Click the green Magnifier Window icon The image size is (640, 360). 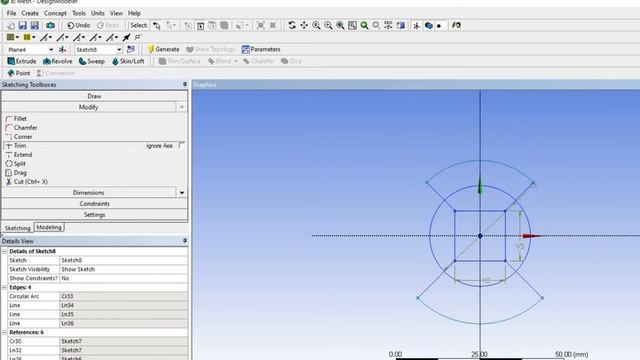point(364,25)
